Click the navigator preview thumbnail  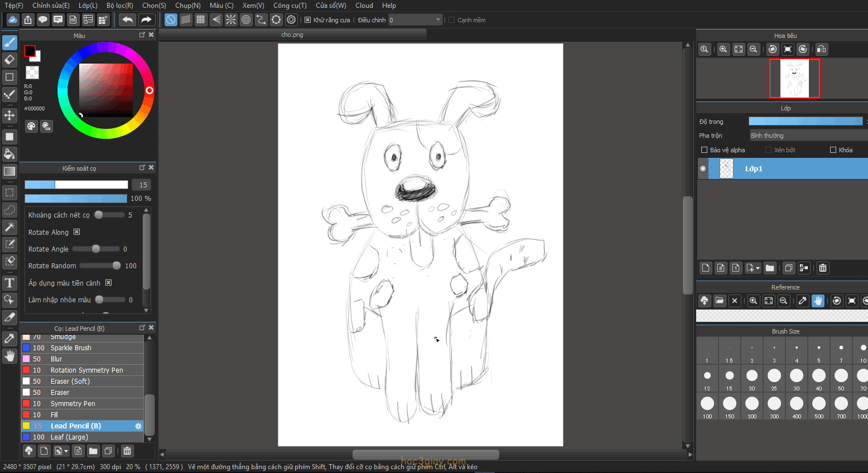[x=794, y=79]
